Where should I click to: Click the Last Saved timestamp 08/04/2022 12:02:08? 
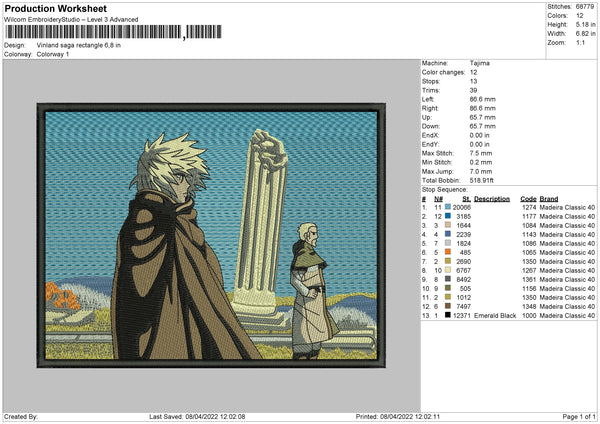pyautogui.click(x=215, y=416)
